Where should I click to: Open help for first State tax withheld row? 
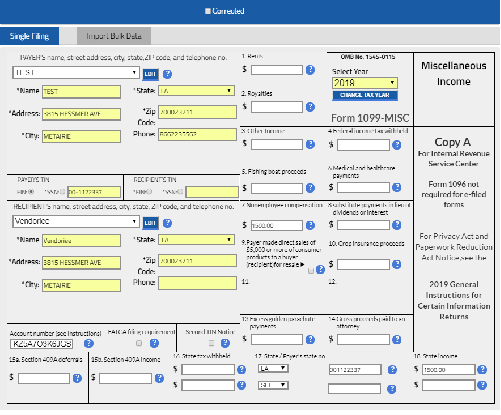[241, 369]
